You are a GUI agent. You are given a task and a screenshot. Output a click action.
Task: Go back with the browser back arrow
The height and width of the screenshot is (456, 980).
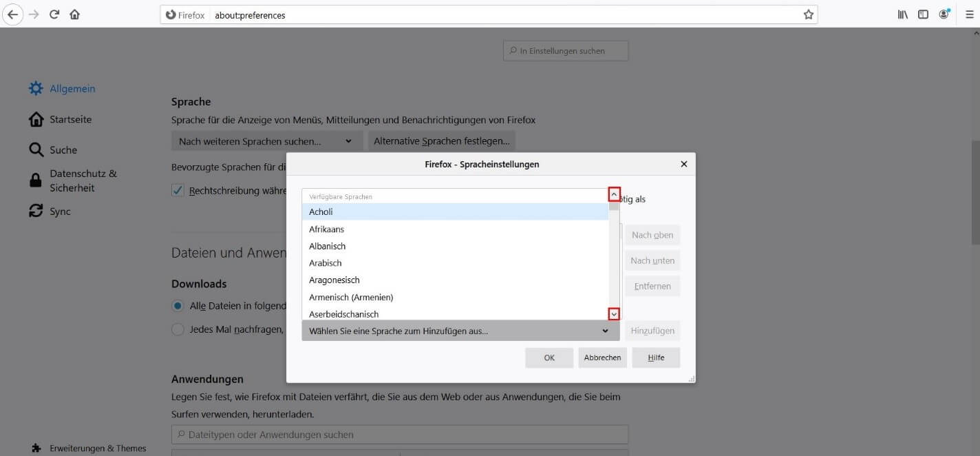click(13, 14)
